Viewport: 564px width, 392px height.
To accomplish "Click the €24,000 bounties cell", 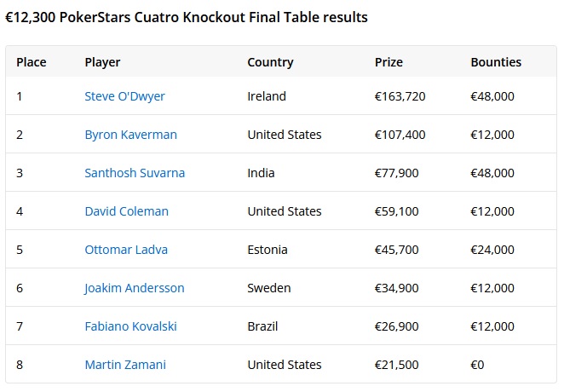I will [x=492, y=250].
